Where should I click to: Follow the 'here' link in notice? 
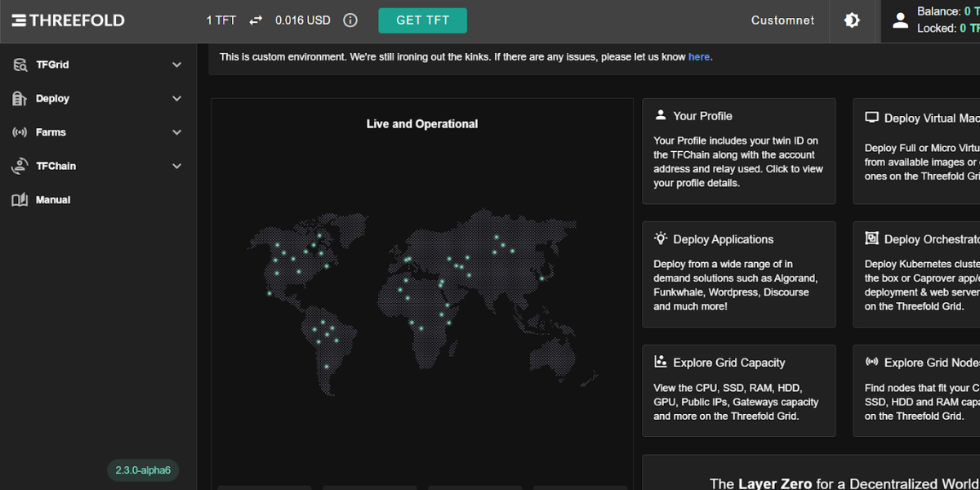point(700,57)
